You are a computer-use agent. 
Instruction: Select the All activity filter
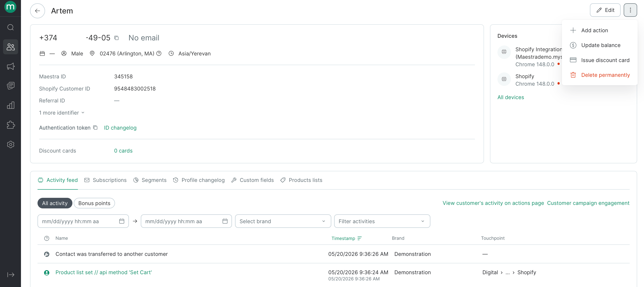click(55, 203)
